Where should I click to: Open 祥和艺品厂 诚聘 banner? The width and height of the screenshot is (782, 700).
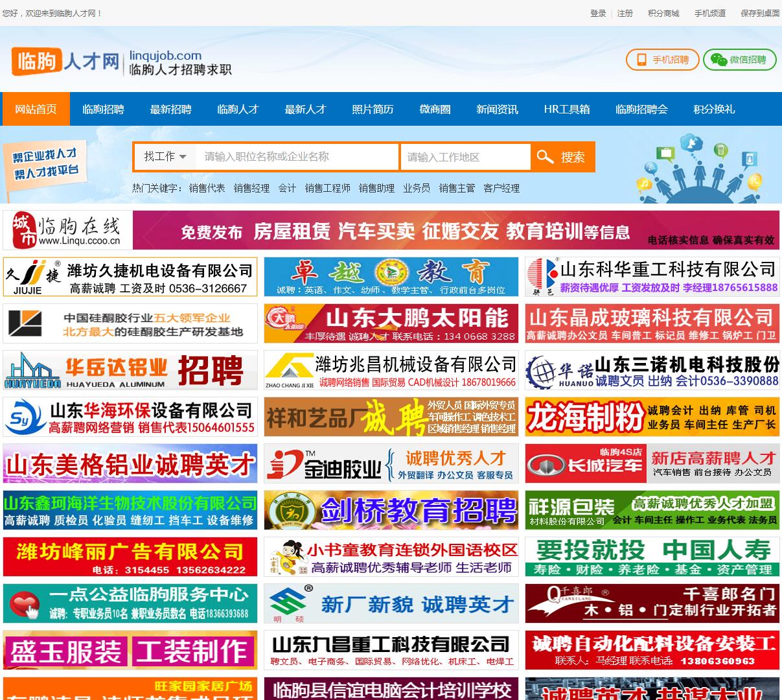click(x=391, y=417)
